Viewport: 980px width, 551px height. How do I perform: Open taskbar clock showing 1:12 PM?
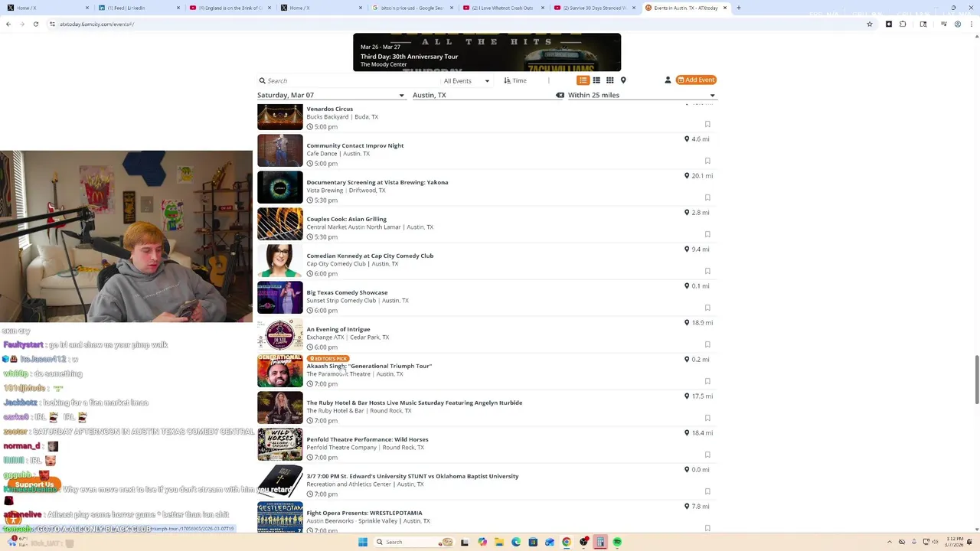[x=955, y=542]
